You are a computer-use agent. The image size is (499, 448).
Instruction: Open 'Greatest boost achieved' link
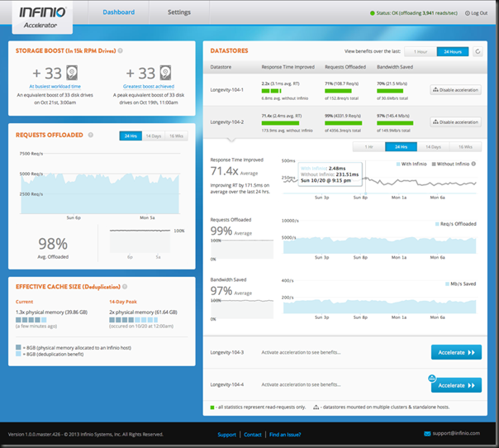[149, 86]
